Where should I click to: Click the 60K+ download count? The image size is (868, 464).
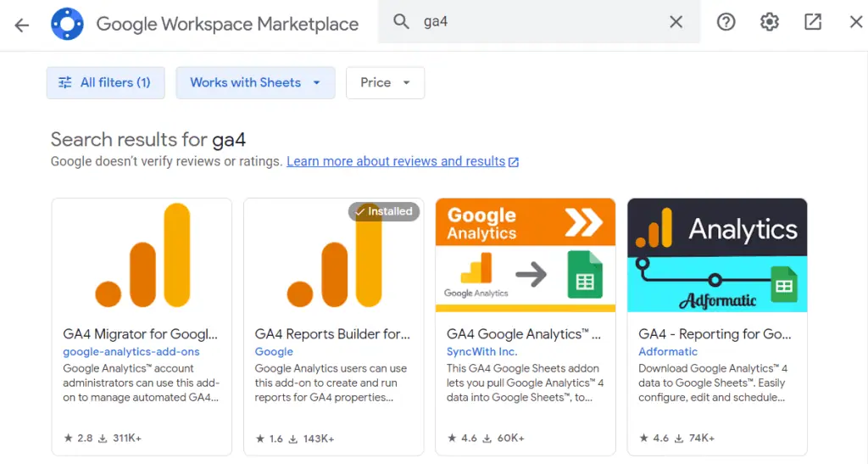[504, 438]
